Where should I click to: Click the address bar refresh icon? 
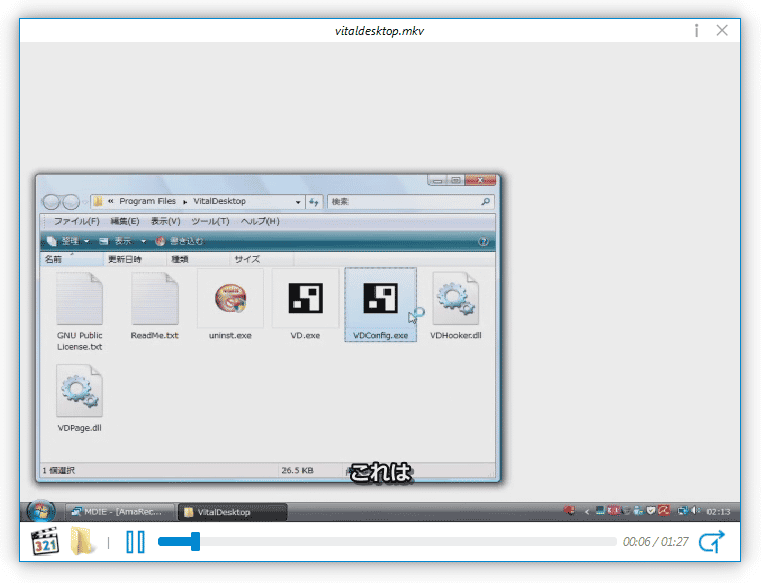pyautogui.click(x=314, y=202)
